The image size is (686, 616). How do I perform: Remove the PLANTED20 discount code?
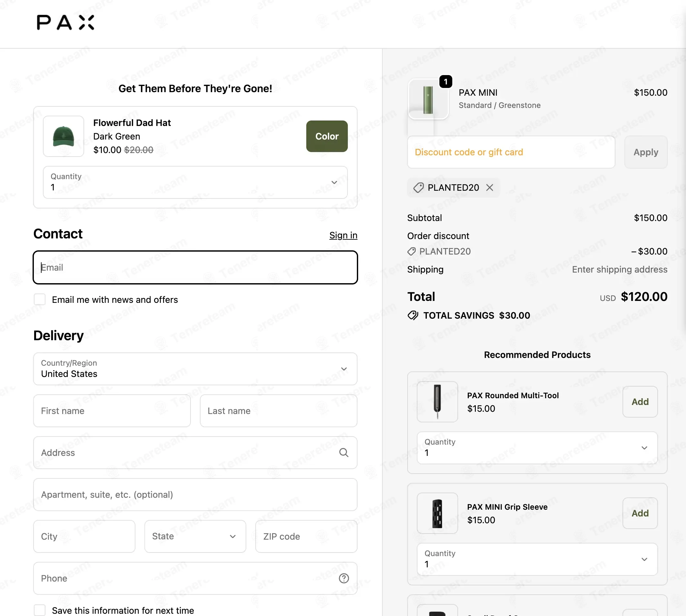coord(490,188)
